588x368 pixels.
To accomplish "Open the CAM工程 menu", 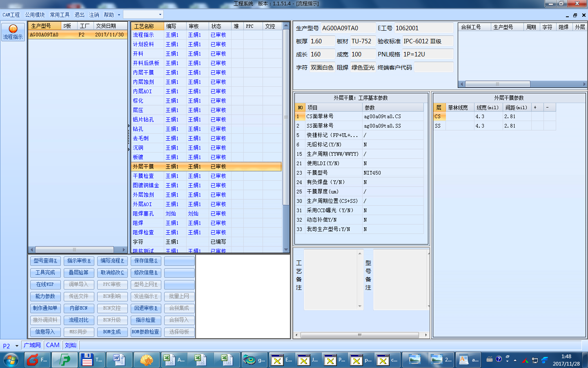I will point(11,15).
